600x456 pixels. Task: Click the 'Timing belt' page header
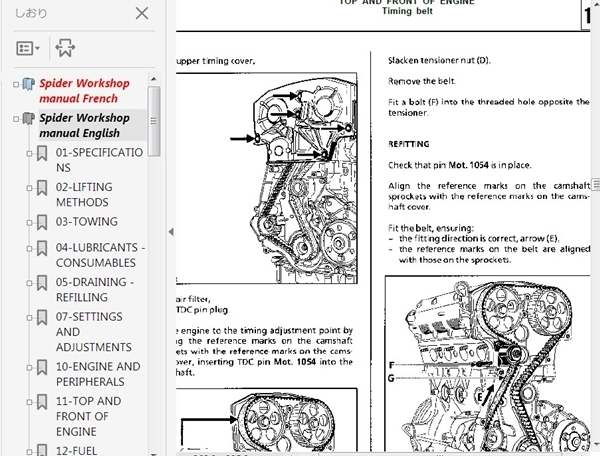click(407, 11)
